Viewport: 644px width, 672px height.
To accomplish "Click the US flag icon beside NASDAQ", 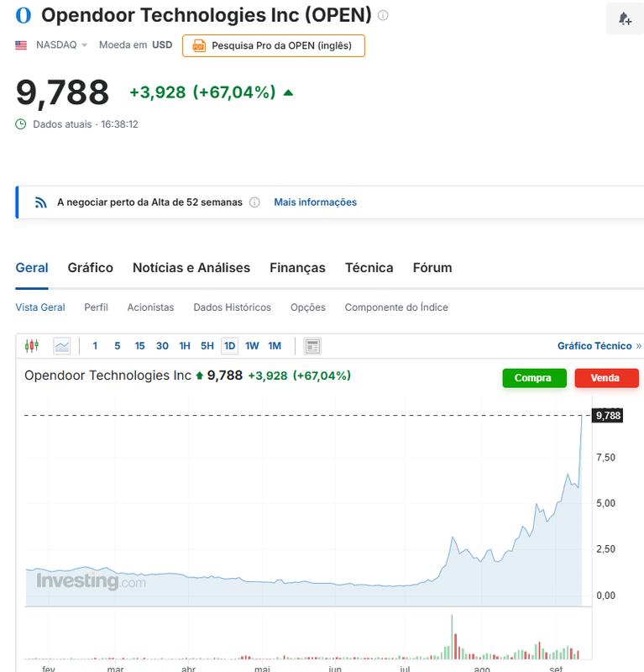I will click(x=21, y=45).
